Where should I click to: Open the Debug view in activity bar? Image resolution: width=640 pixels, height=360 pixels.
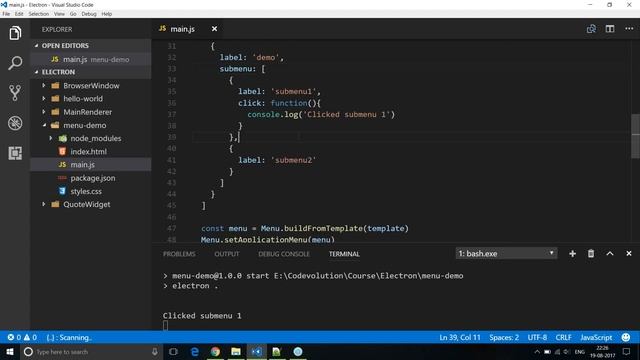[x=15, y=123]
